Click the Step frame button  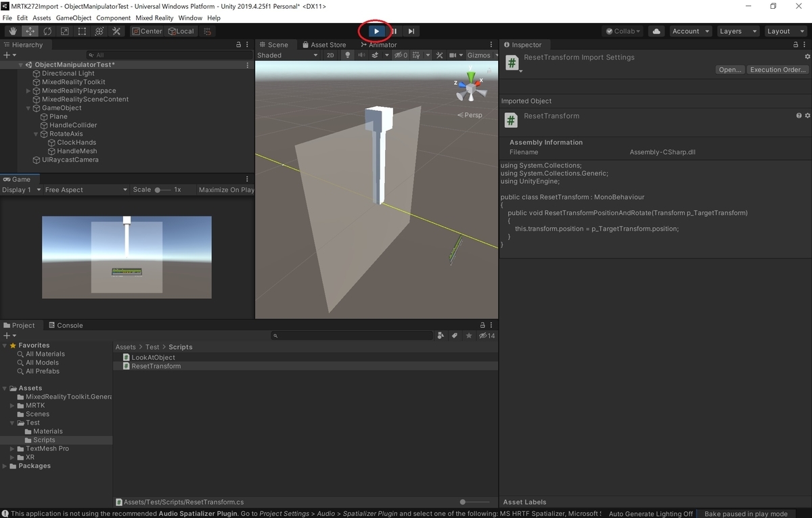[x=411, y=31]
